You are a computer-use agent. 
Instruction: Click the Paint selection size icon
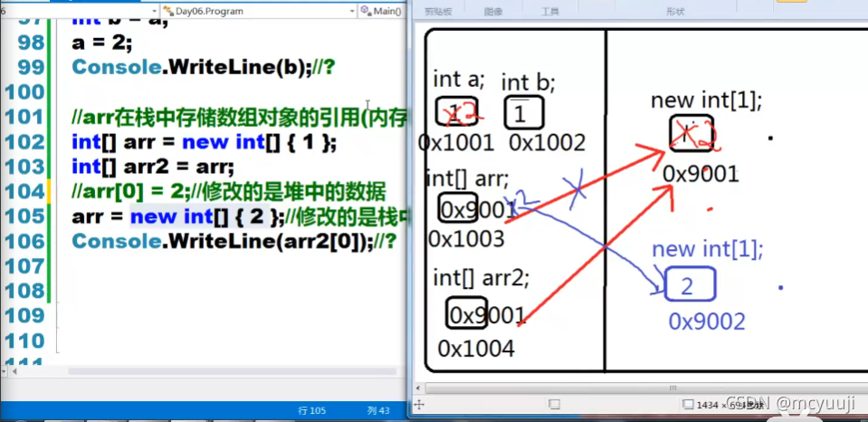point(554,405)
